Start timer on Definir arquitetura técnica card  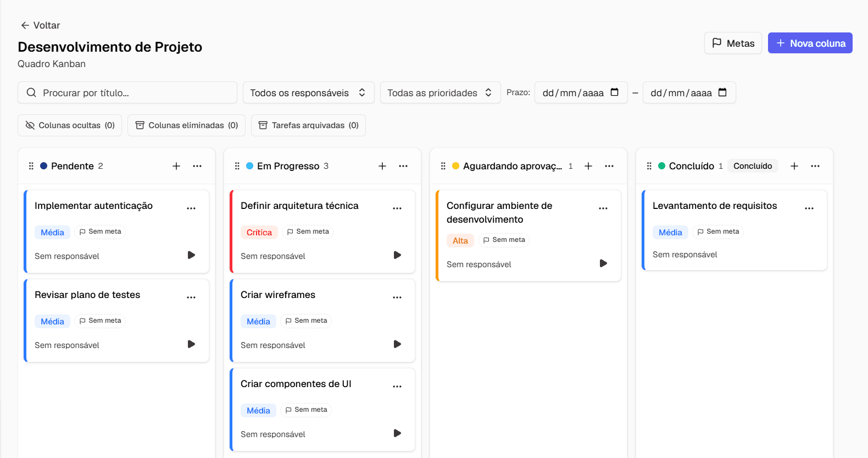click(397, 255)
